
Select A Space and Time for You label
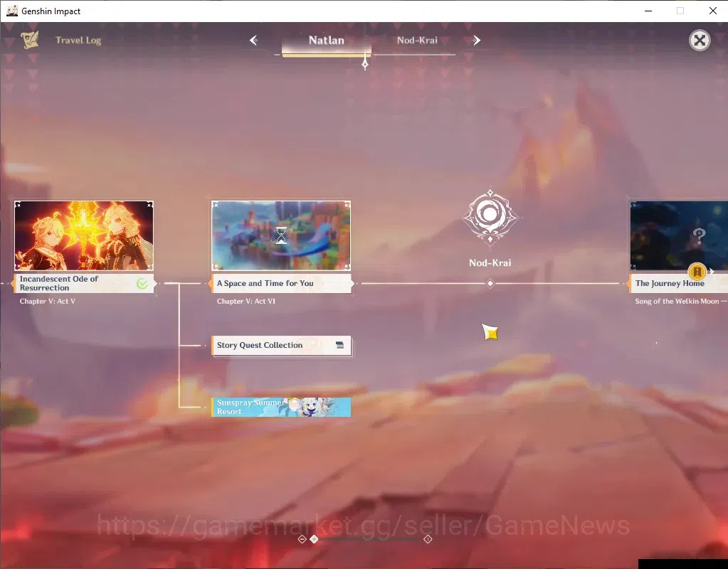point(281,283)
